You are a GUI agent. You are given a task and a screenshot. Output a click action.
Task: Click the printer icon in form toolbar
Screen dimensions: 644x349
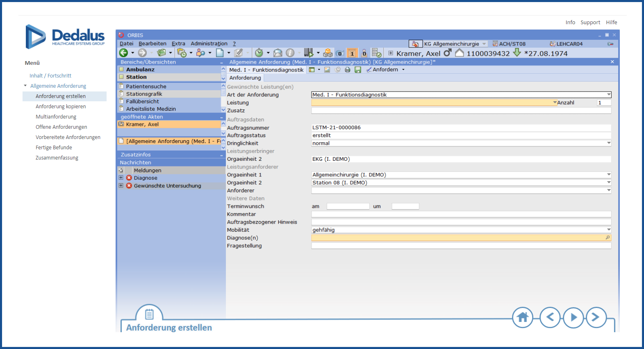tap(348, 70)
